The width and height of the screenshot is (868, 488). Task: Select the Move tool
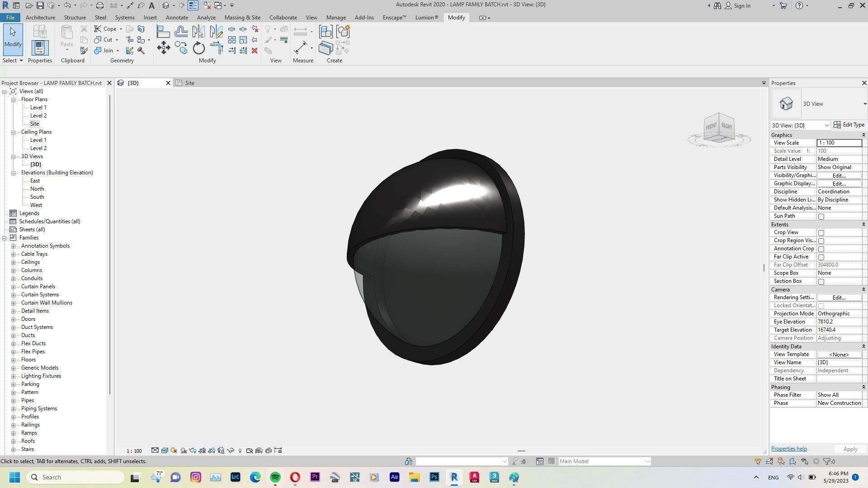tap(163, 48)
